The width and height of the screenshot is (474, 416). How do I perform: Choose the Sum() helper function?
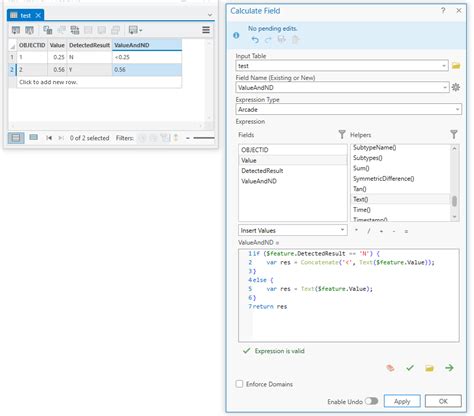point(401,168)
